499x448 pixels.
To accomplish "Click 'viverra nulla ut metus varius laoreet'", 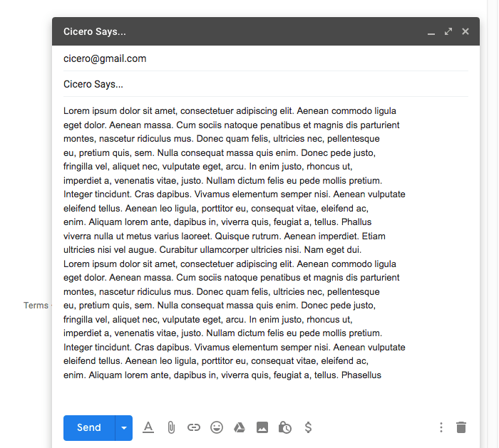I will (138, 236).
